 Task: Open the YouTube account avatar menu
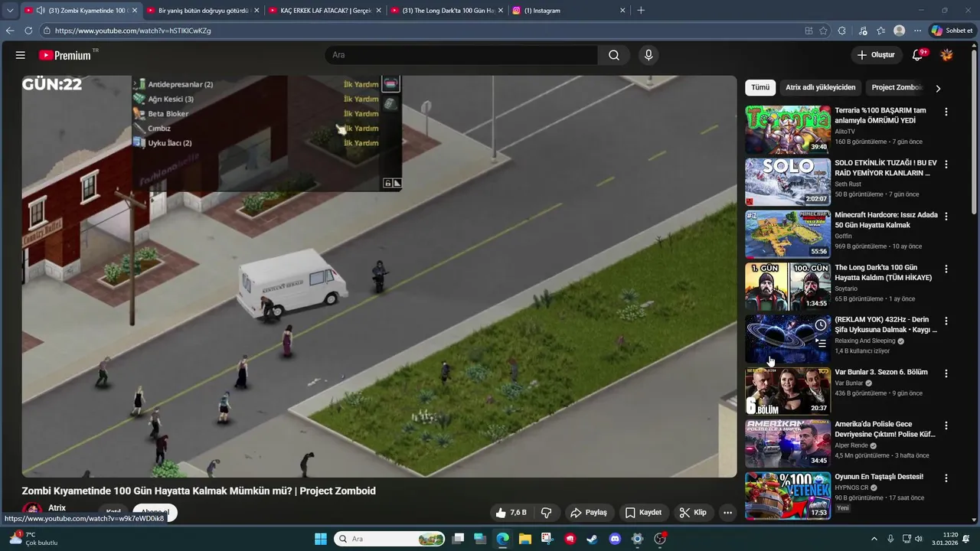tap(947, 55)
